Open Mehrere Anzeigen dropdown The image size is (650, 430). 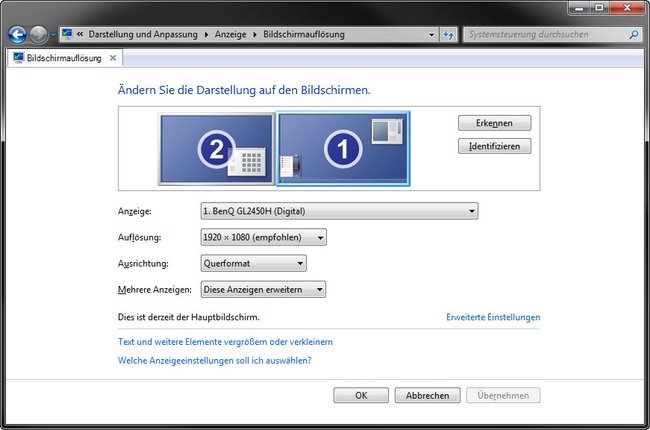click(263, 289)
